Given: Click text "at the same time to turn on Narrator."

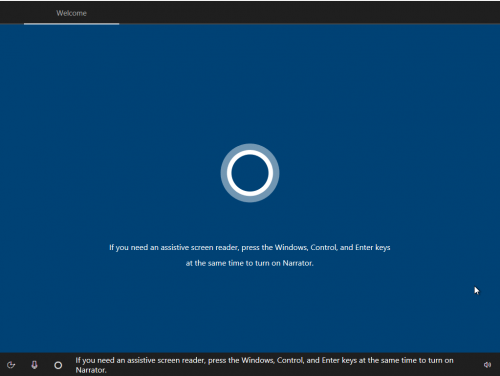Looking at the screenshot, I should (250, 263).
